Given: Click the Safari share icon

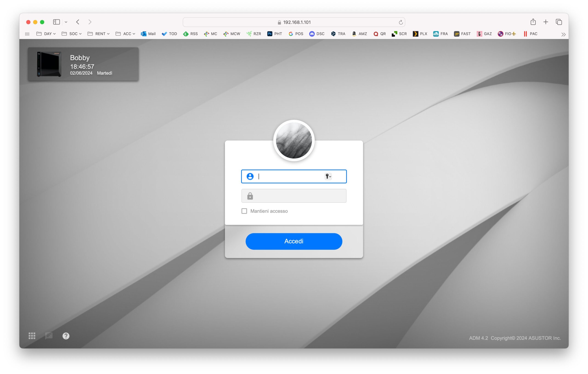Looking at the screenshot, I should [533, 22].
